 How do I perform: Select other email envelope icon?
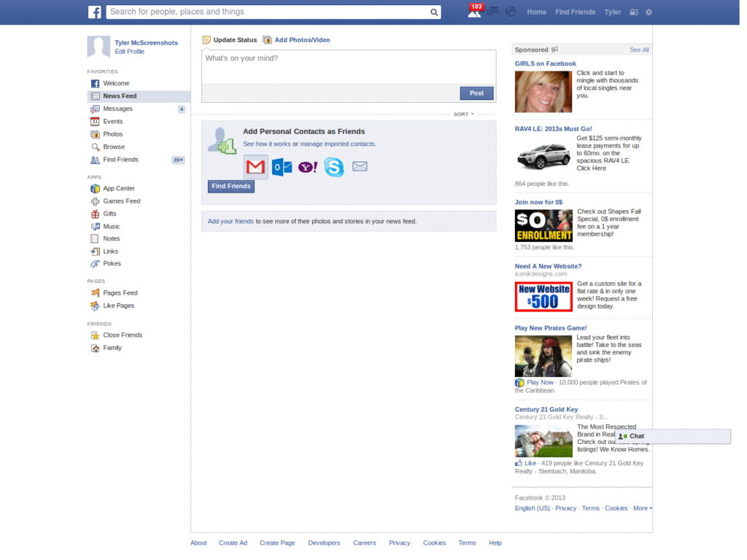(x=360, y=166)
